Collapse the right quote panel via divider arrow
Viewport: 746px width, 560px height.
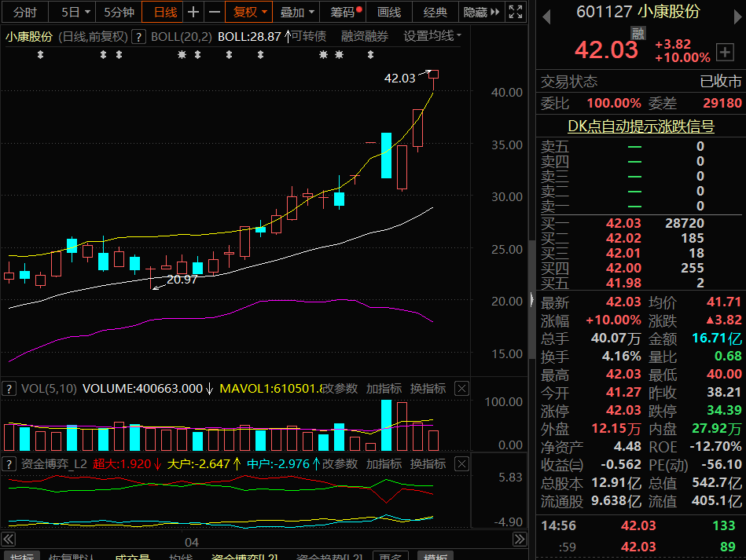pyautogui.click(x=532, y=299)
